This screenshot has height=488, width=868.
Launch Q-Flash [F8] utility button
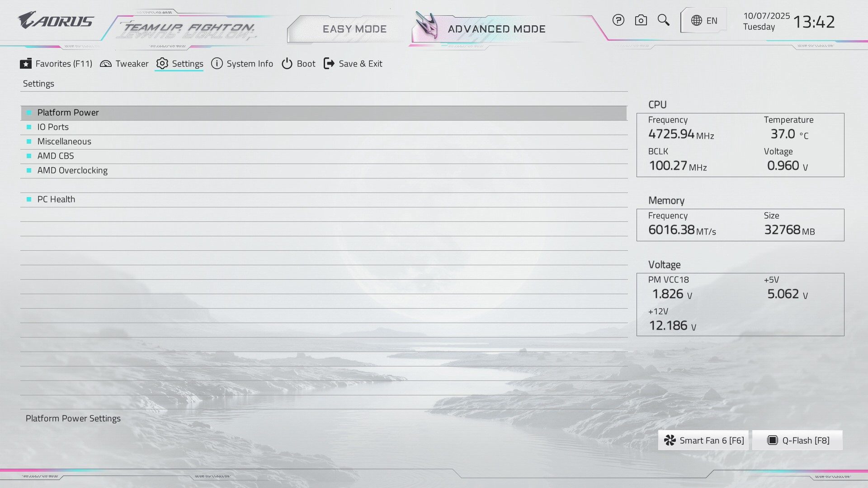point(797,441)
